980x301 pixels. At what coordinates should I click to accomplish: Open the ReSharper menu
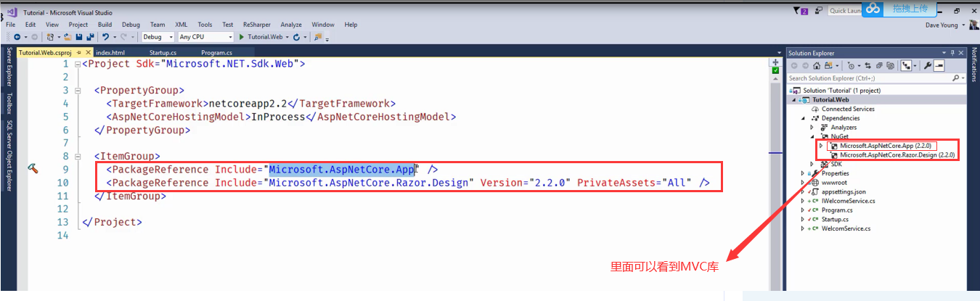pos(256,25)
